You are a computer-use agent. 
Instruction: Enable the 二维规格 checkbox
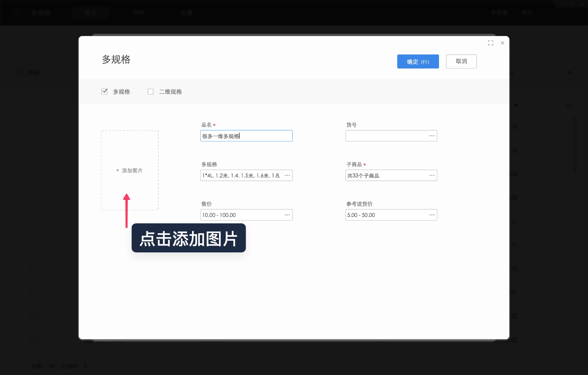[x=150, y=92]
